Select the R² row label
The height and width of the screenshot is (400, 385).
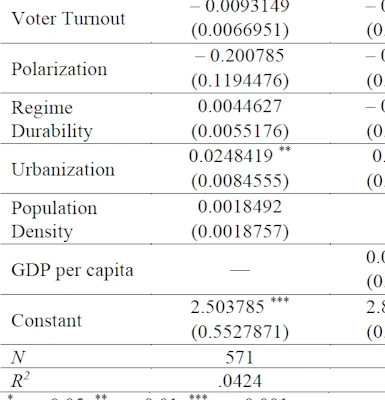pos(20,380)
